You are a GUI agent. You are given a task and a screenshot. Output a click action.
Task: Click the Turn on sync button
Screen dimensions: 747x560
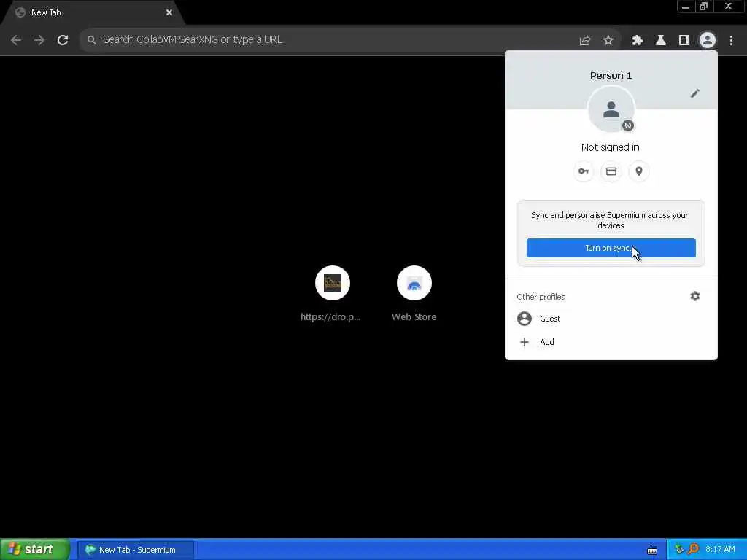611,248
